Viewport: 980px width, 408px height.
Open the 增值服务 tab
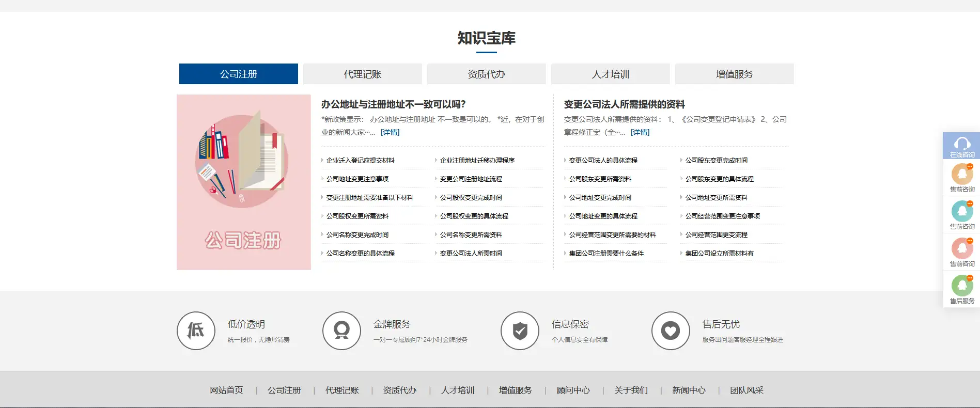[734, 74]
